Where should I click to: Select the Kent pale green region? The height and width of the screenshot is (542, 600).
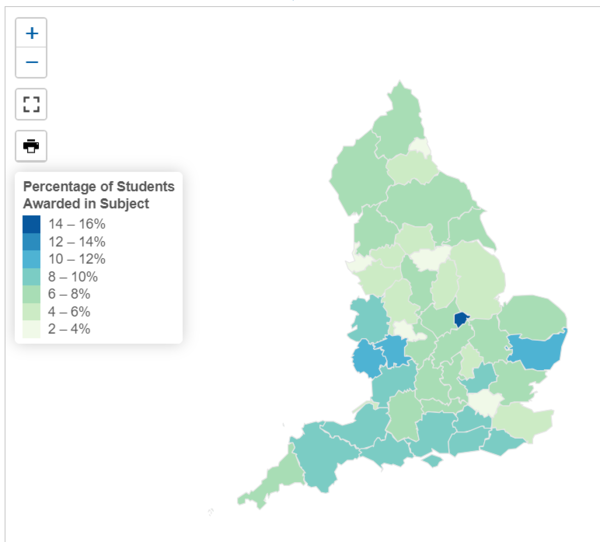524,421
